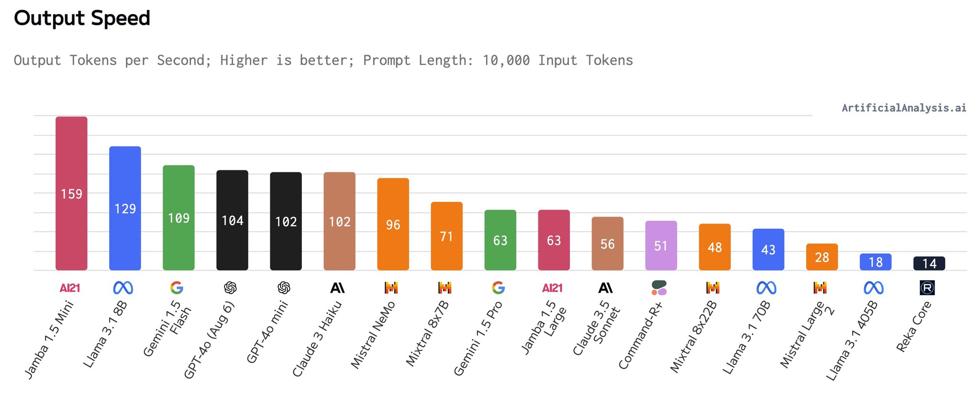Viewport: 980px width, 397px height.
Task: Click the OpenAI logo for GPT-4o (Aug 6)
Action: [x=230, y=288]
